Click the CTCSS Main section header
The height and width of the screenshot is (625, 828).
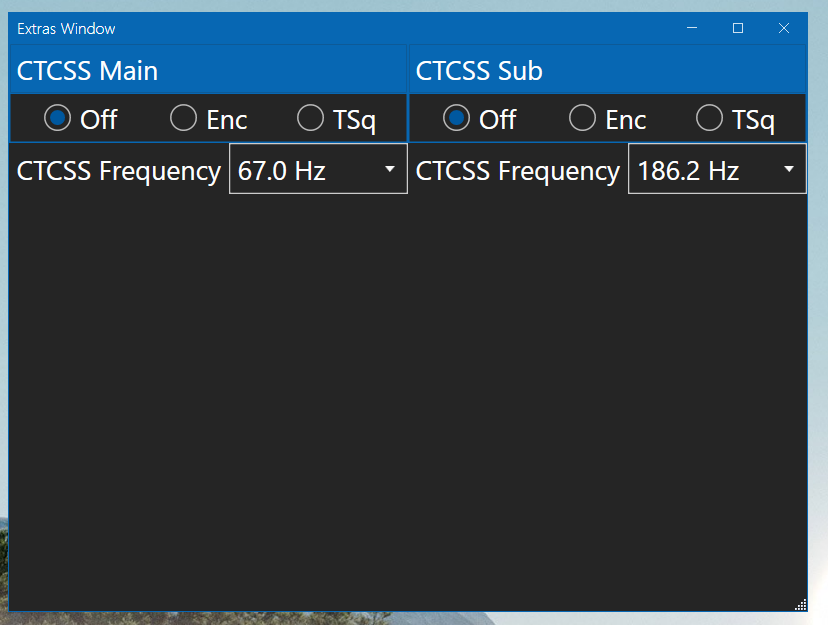(x=208, y=70)
